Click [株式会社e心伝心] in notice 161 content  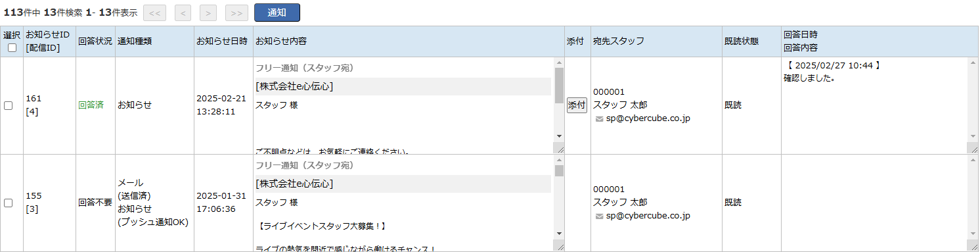tap(294, 86)
